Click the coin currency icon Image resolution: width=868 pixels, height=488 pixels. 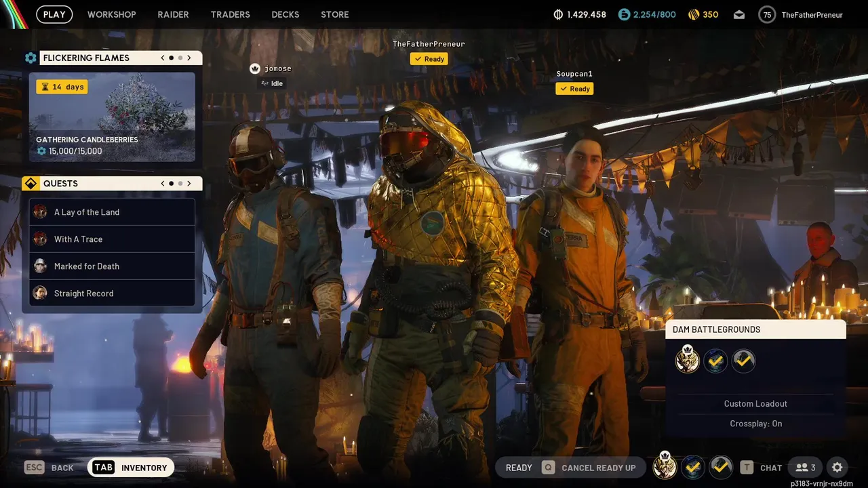coord(558,14)
